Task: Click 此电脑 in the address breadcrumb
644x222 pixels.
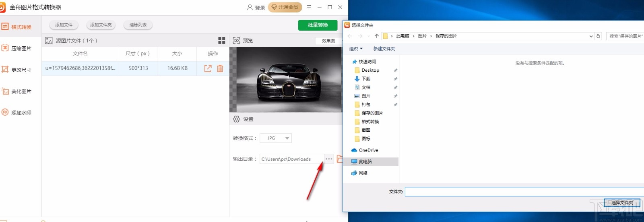Action: coord(402,36)
